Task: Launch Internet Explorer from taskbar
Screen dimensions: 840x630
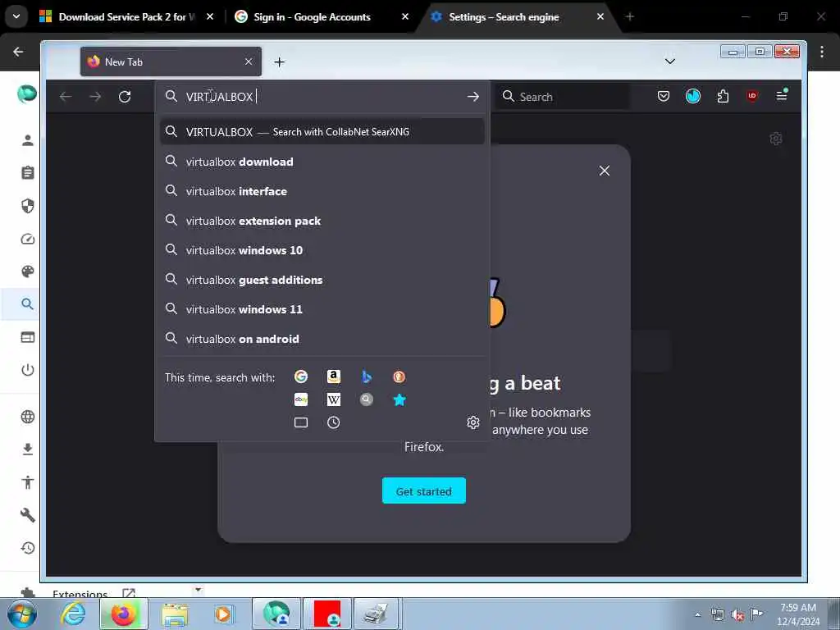Action: pyautogui.click(x=72, y=614)
